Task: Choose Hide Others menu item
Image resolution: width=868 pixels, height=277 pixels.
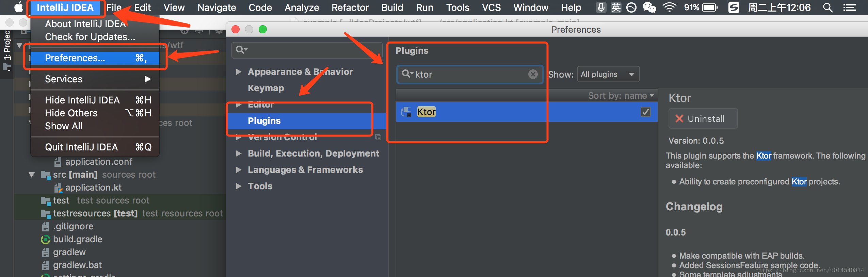Action: click(95, 113)
